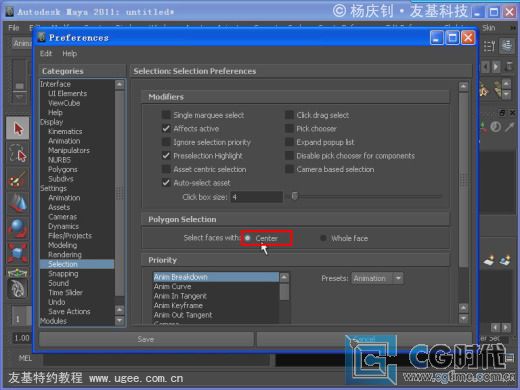Select Manipulators category
The width and height of the screenshot is (520, 390).
pos(69,150)
